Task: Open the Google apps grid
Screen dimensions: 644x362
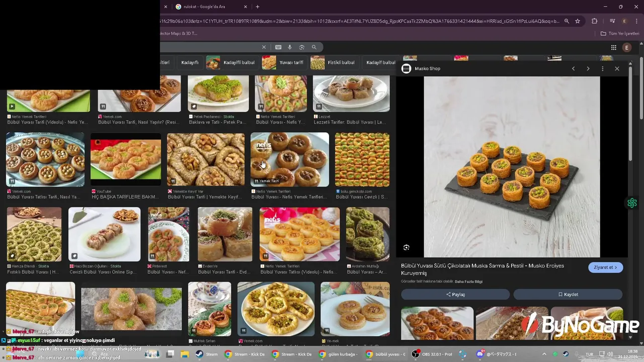Action: coord(614,47)
